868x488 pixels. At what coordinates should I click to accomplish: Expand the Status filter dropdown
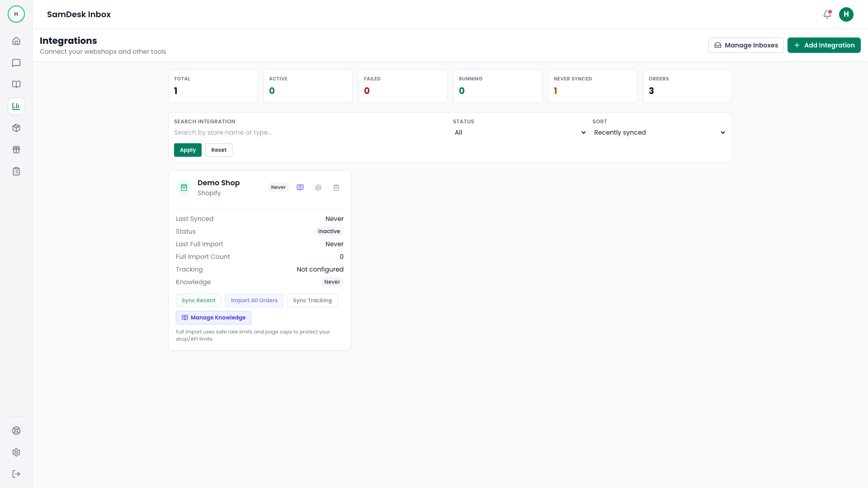coord(519,132)
